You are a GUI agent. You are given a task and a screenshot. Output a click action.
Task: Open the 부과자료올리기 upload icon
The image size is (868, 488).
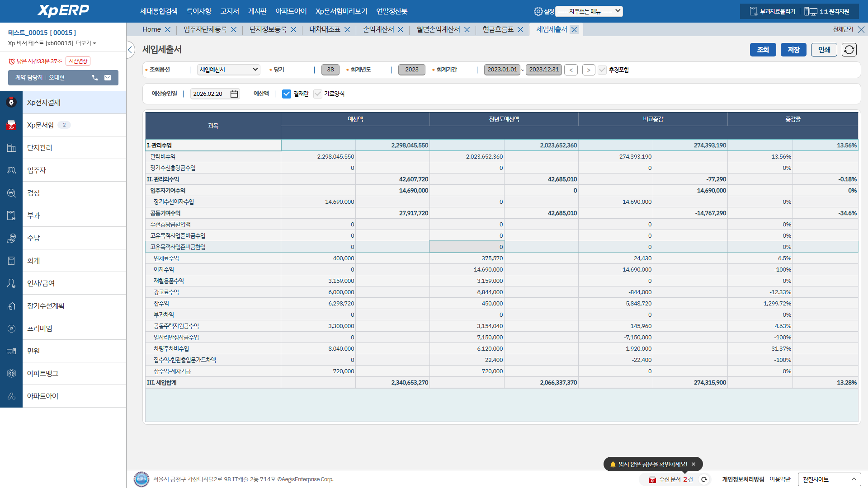point(753,11)
